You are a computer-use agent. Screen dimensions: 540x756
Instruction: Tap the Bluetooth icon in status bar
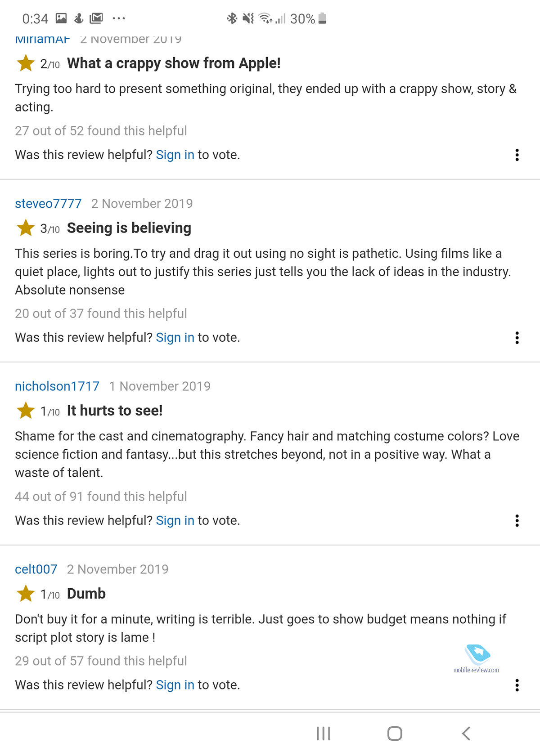232,18
